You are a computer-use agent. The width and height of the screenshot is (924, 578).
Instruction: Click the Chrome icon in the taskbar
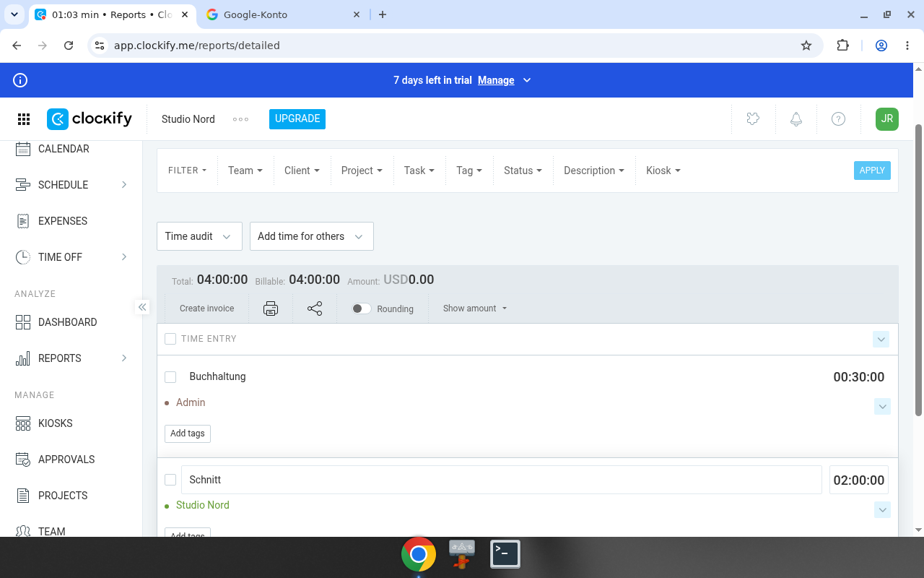(419, 554)
